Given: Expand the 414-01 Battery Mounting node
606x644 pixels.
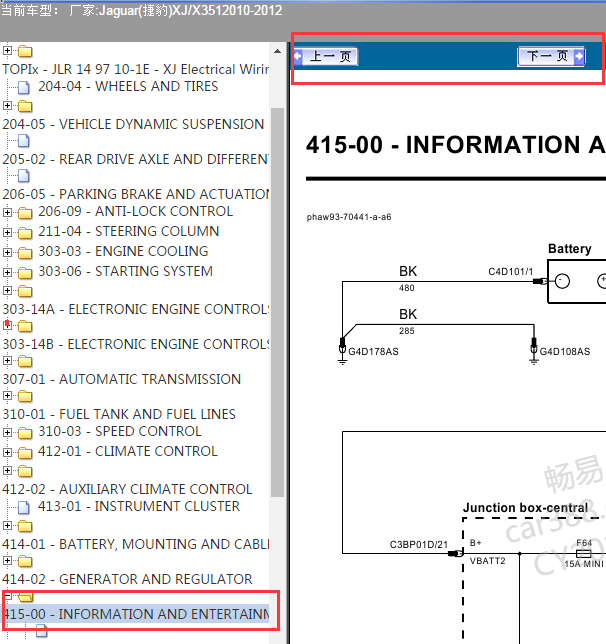Looking at the screenshot, I should pos(7,525).
